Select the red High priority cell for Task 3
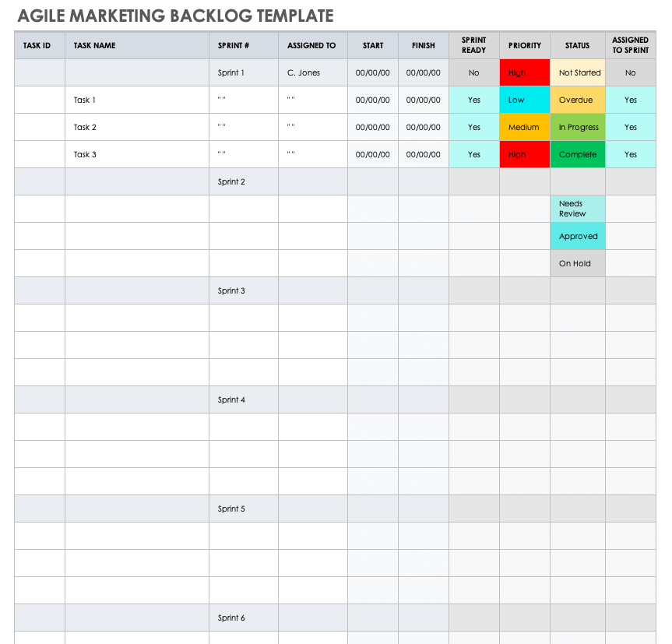672x644 pixels. click(x=525, y=154)
